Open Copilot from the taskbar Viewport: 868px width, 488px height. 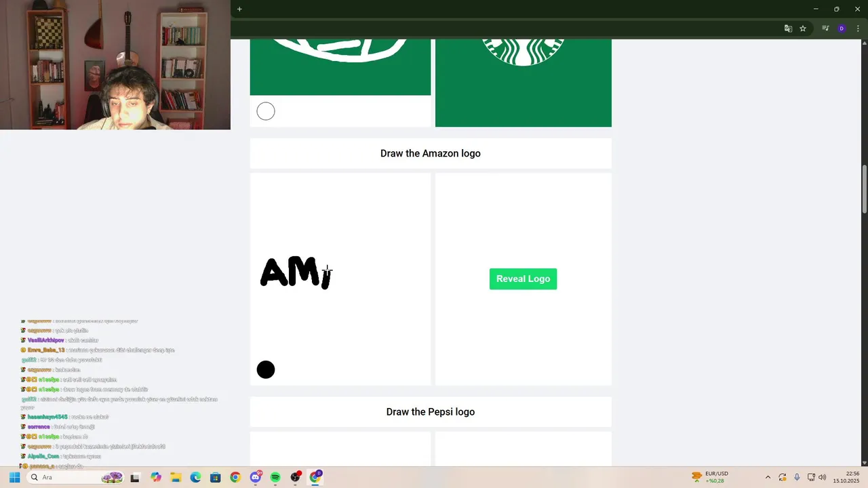tap(156, 477)
